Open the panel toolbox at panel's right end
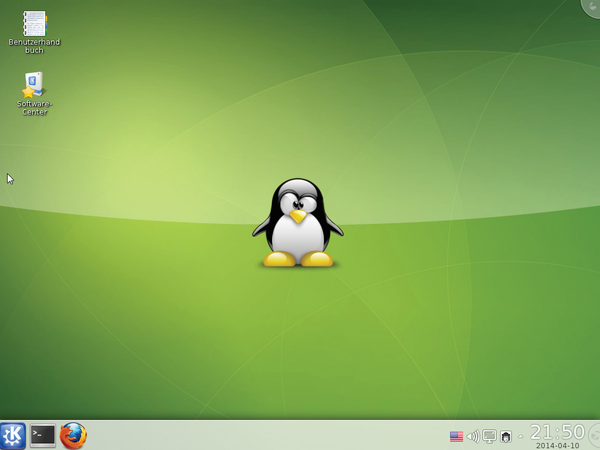This screenshot has height=450, width=600. pos(593,435)
